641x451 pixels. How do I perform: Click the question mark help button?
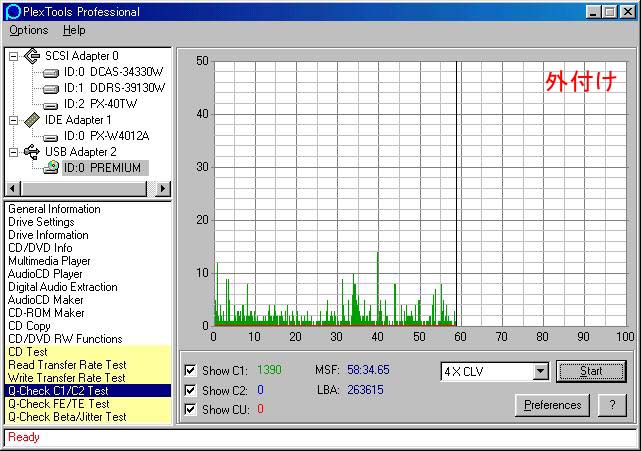coord(612,405)
